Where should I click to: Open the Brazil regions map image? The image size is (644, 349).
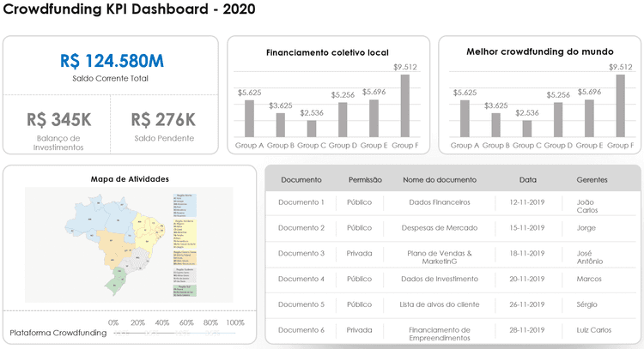click(x=129, y=245)
